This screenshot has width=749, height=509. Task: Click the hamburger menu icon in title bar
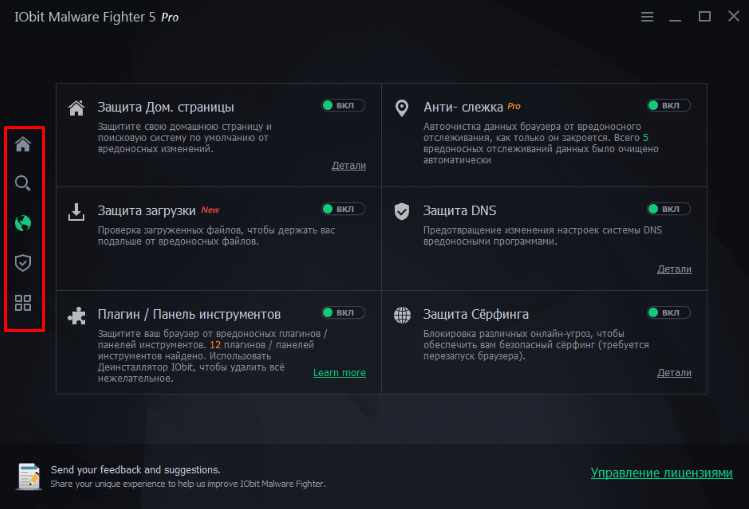(x=647, y=17)
